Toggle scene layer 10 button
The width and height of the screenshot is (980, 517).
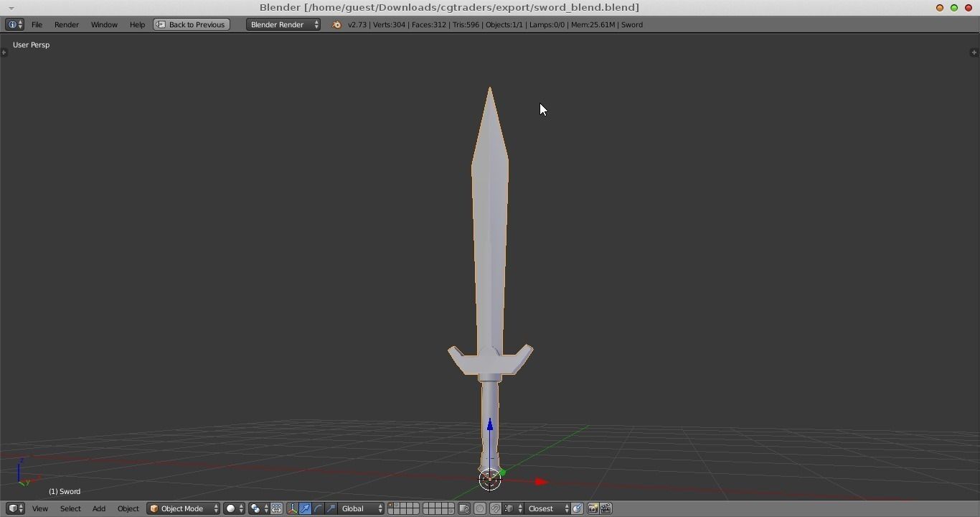point(452,506)
